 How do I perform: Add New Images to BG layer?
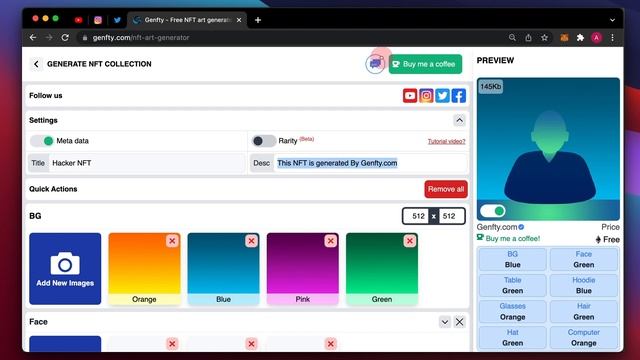pyautogui.click(x=65, y=269)
